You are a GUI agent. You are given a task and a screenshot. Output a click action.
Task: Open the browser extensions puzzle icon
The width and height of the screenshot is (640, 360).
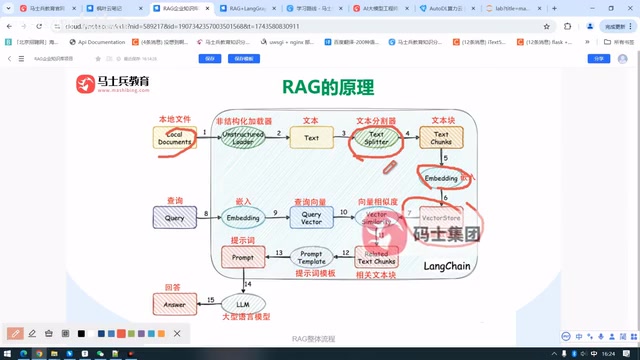click(x=567, y=26)
